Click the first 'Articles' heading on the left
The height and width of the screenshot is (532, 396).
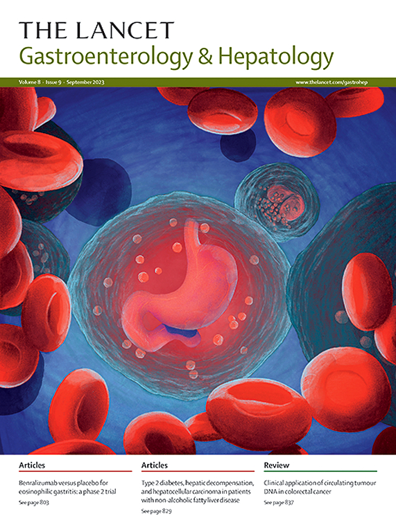[32, 465]
